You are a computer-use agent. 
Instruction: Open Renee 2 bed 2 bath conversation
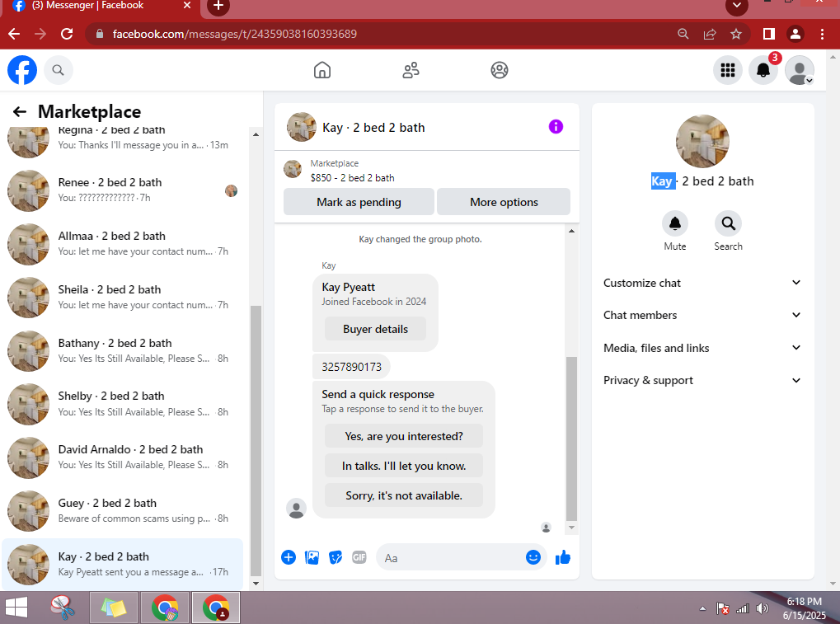click(123, 190)
